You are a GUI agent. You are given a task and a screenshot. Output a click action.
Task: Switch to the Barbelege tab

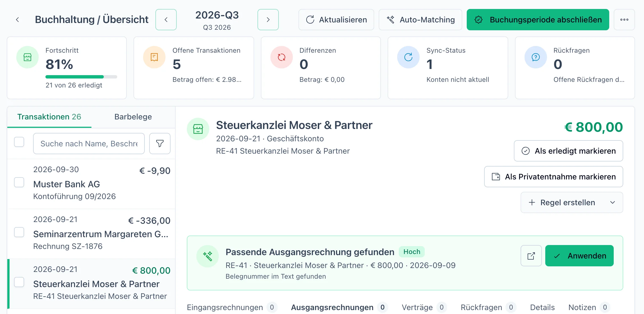click(133, 117)
